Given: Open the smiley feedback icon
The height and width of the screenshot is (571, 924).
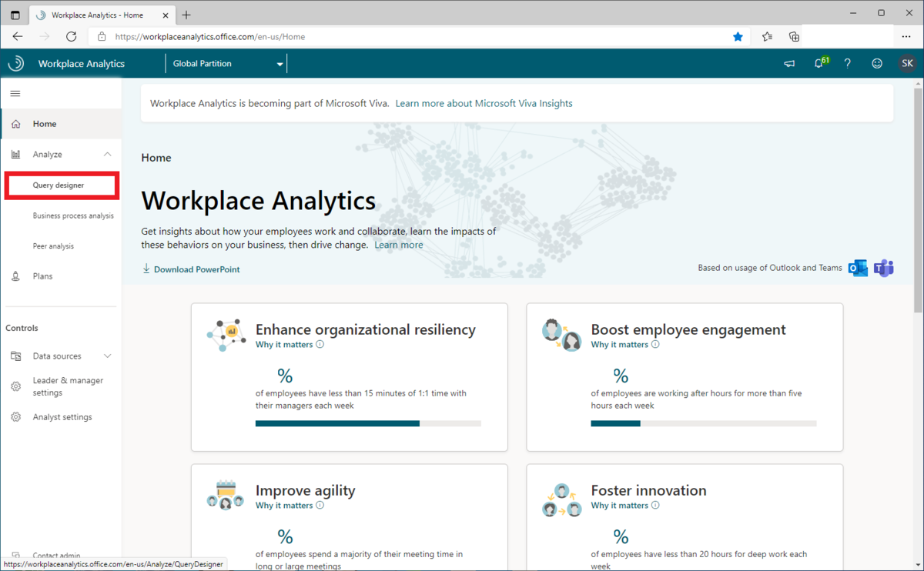Looking at the screenshot, I should (x=877, y=64).
